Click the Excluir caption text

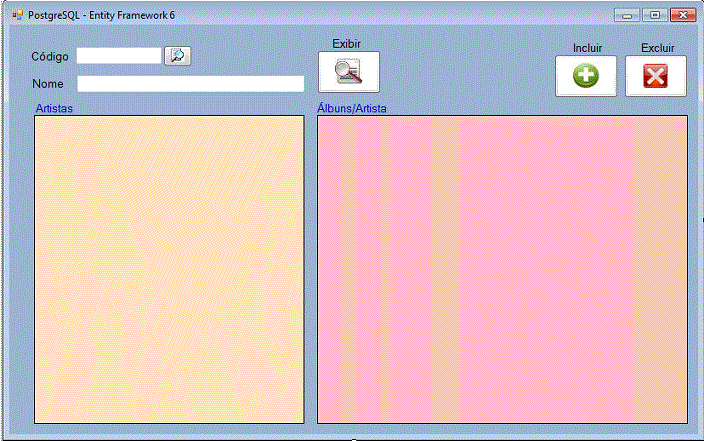658,48
